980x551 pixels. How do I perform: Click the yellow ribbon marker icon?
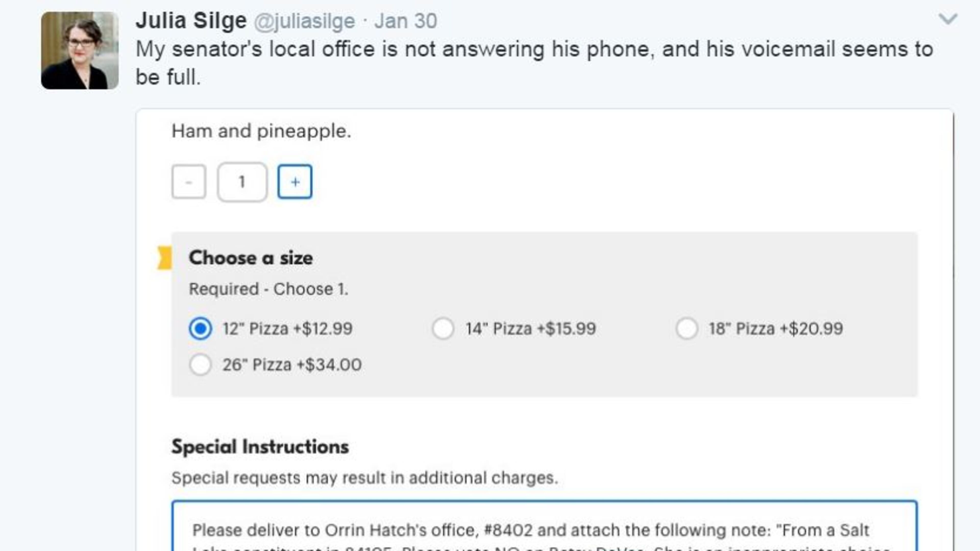(165, 258)
